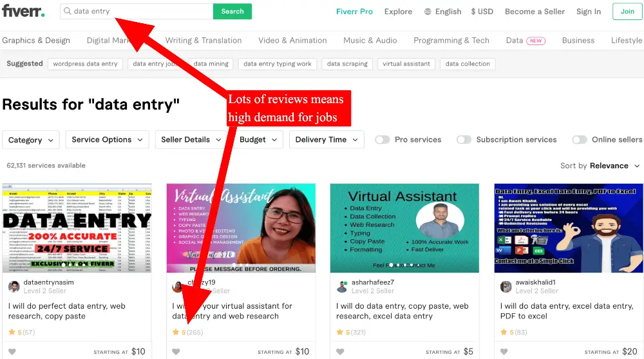This screenshot has width=644, height=359.
Task: Open the Category filter dropdown
Action: [x=31, y=140]
